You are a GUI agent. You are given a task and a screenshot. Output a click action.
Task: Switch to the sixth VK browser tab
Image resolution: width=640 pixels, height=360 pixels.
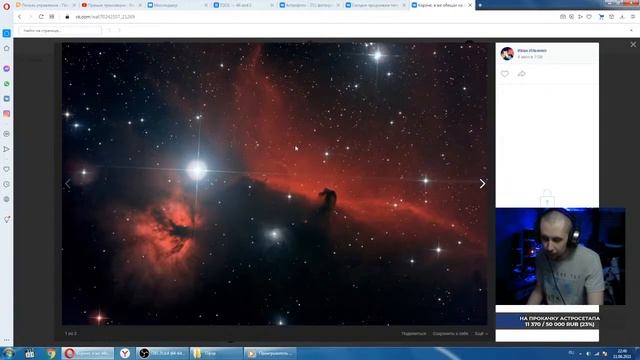[x=375, y=5]
